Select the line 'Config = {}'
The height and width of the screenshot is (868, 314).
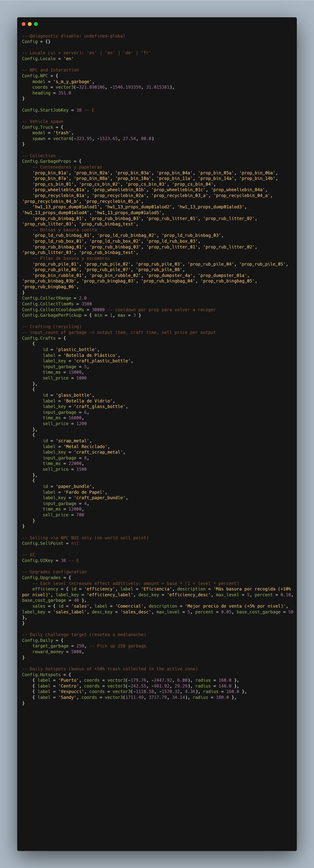coord(36,42)
